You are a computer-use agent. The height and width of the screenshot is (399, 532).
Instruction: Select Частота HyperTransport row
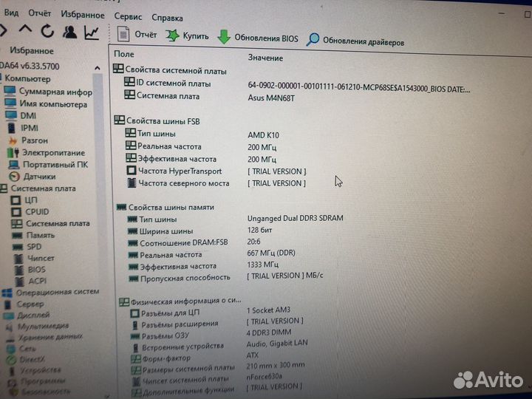pos(174,171)
